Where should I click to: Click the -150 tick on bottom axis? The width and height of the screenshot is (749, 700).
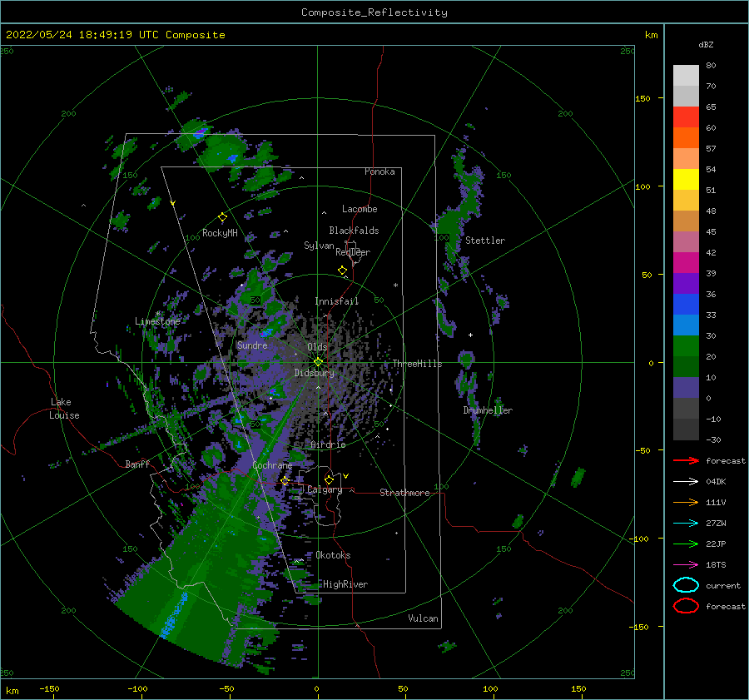coord(49,688)
